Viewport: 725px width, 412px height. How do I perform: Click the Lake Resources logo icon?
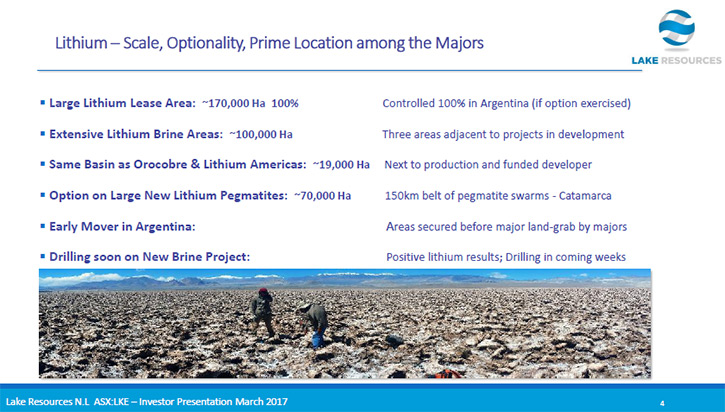coord(676,28)
